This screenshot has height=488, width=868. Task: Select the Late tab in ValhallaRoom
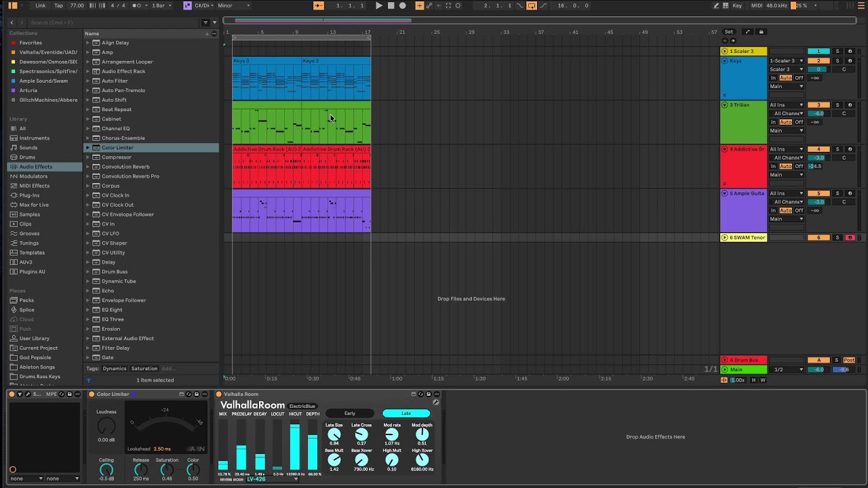pyautogui.click(x=406, y=413)
